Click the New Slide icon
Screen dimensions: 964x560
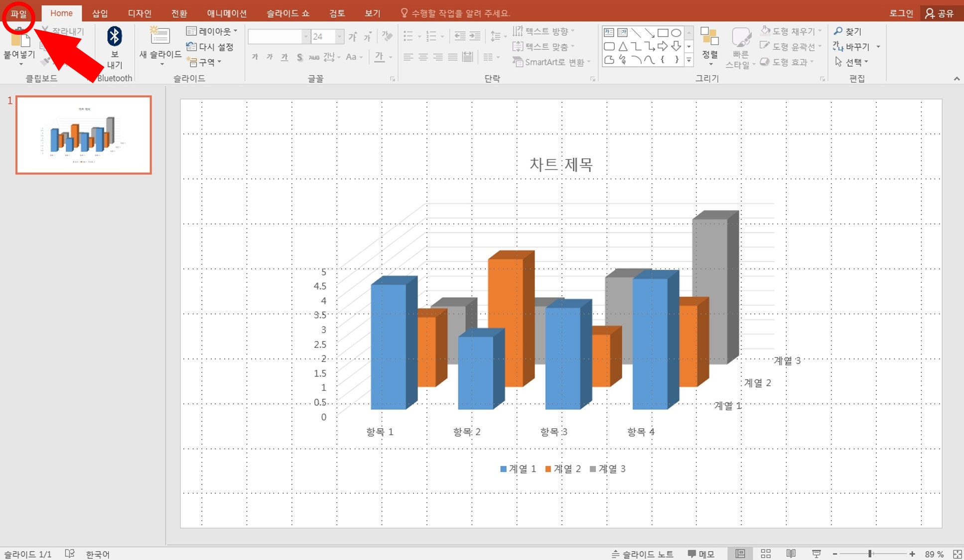pos(160,36)
